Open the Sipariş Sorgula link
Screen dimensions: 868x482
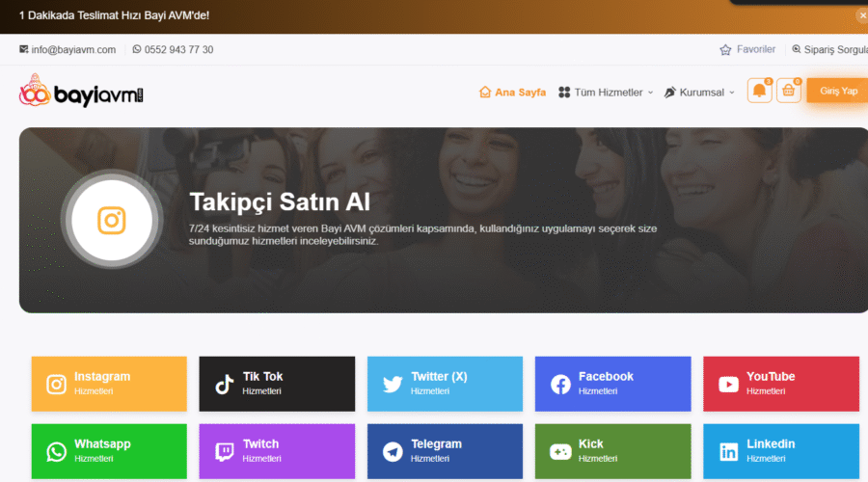click(x=829, y=50)
